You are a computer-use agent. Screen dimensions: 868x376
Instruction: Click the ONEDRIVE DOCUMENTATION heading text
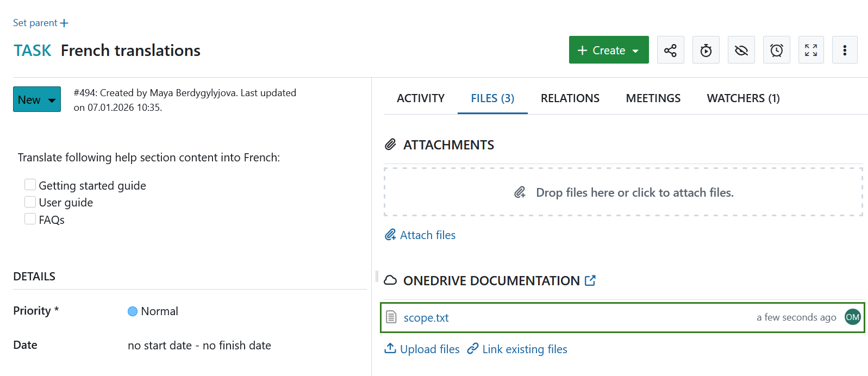pos(491,280)
